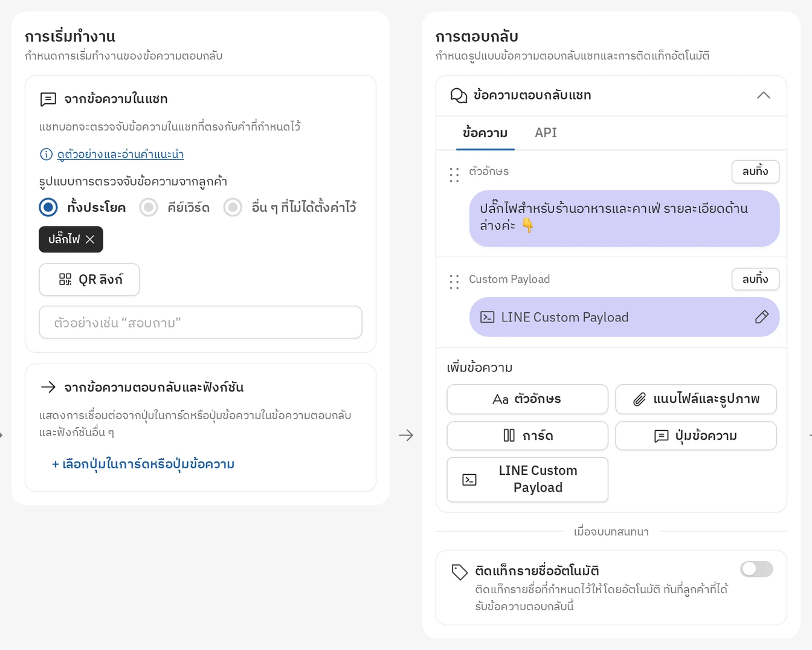Select the คีย์เวิร์ด radio option

coord(149,207)
